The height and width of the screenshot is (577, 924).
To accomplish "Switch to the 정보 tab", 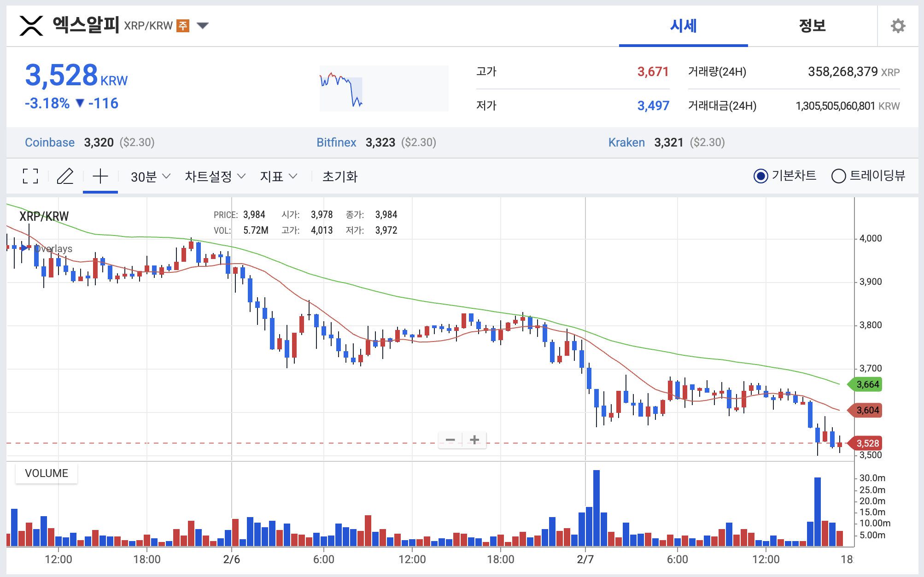I will [x=812, y=26].
